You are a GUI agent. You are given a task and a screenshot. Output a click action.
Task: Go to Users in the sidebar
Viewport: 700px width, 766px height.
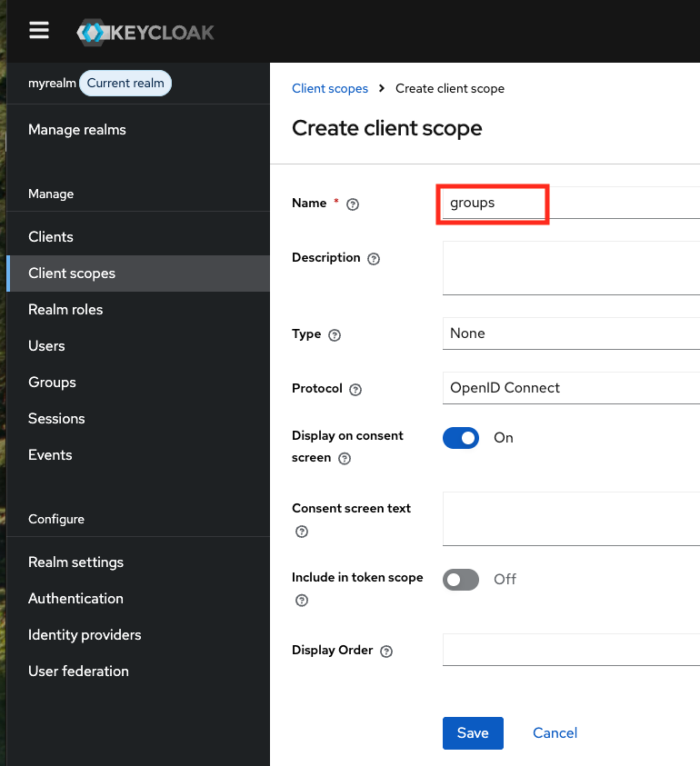[x=138, y=346]
